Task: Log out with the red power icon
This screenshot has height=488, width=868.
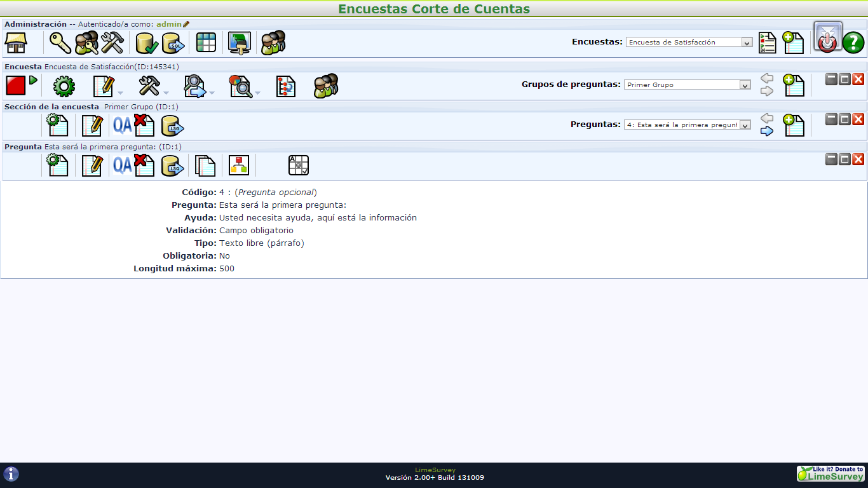Action: [828, 37]
